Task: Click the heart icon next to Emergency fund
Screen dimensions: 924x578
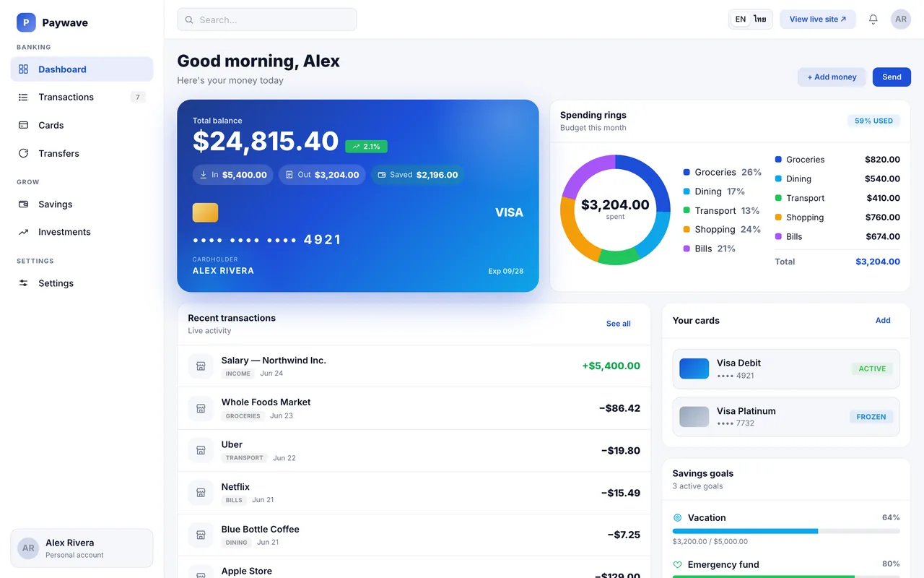Action: pyautogui.click(x=677, y=565)
